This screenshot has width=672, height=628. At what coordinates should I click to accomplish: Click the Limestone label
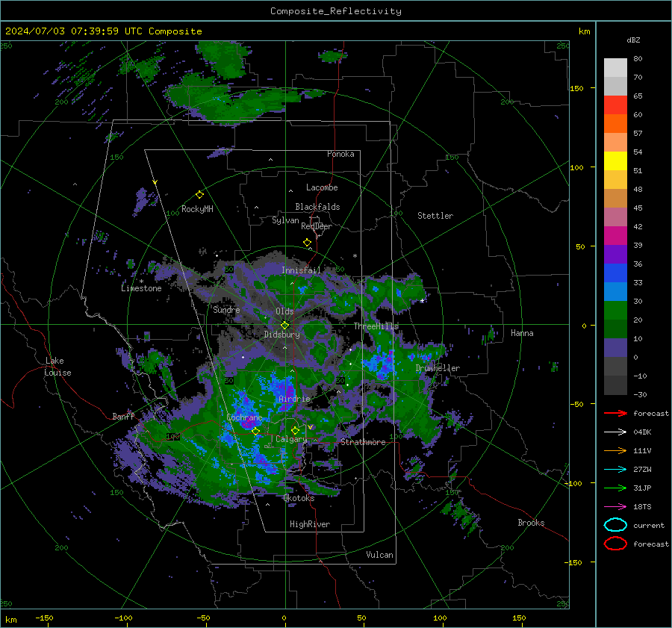pos(141,288)
